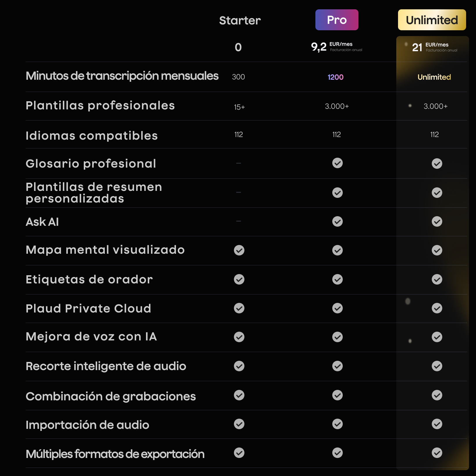This screenshot has width=476, height=476.
Task: Click Plantillas de resumen personalizadas Pro checkmark
Action: (x=337, y=193)
